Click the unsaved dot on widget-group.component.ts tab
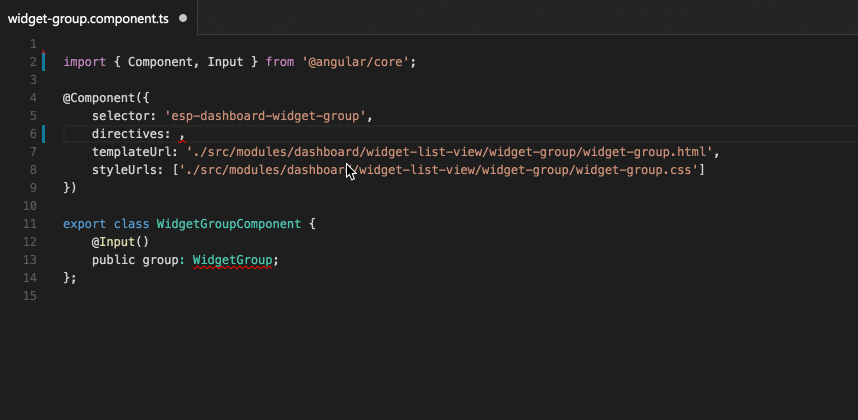This screenshot has width=858, height=420. [183, 18]
